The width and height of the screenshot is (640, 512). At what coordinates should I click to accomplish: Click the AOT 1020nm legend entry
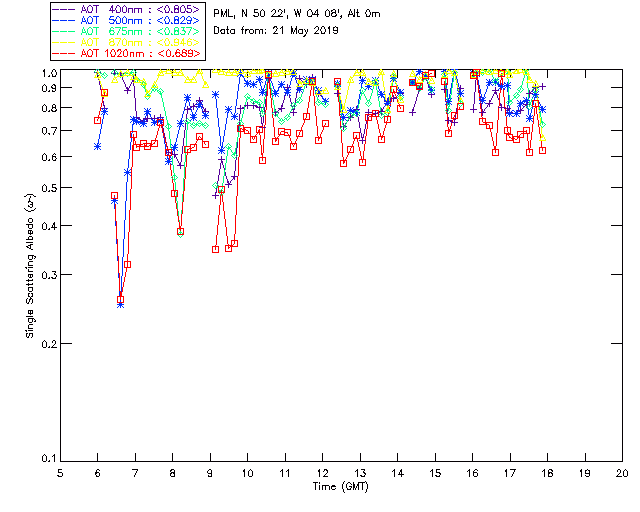[126, 53]
